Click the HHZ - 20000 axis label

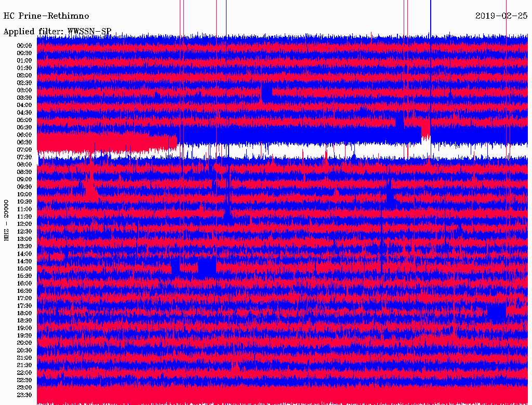pyautogui.click(x=7, y=220)
